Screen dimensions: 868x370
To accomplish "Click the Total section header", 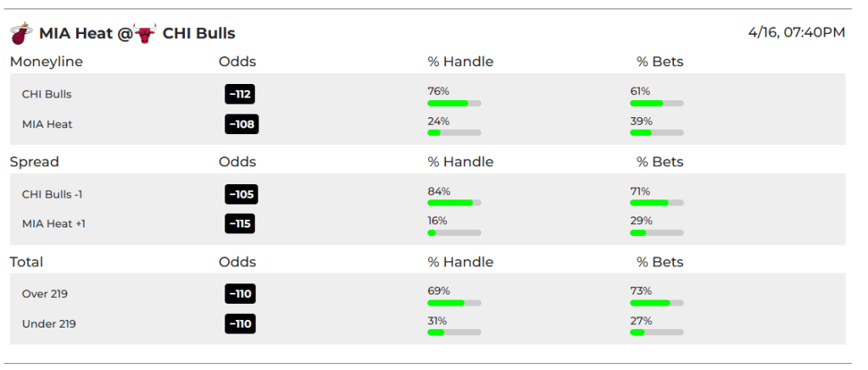I will [x=26, y=262].
